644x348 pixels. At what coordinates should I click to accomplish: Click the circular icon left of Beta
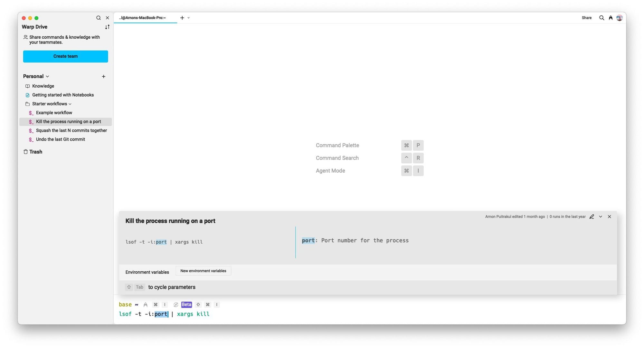pyautogui.click(x=176, y=305)
